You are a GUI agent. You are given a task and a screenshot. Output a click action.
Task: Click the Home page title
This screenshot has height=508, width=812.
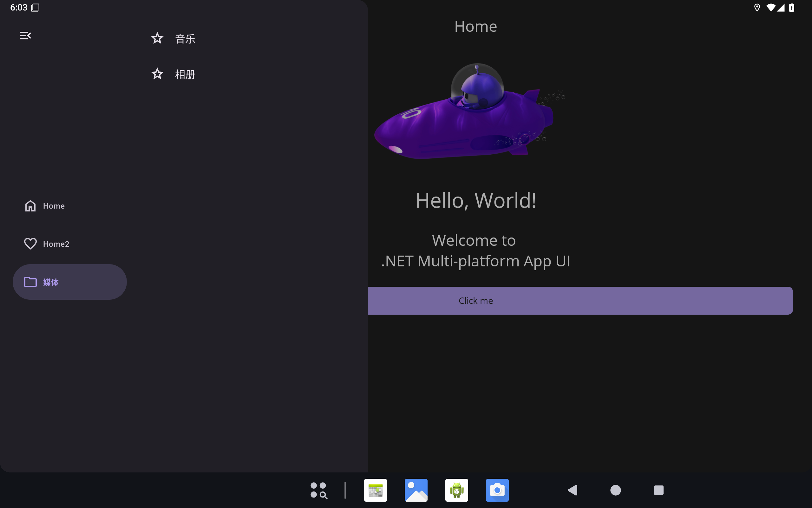(x=476, y=26)
